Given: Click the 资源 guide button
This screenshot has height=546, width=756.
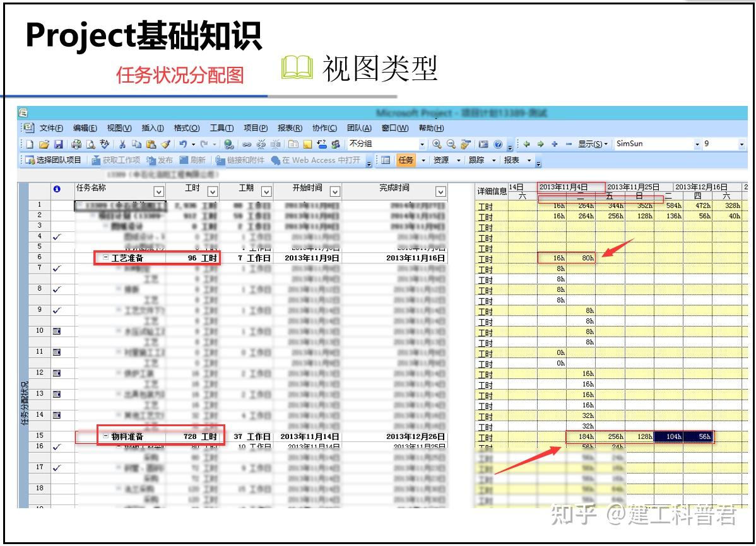Looking at the screenshot, I should click(x=440, y=160).
